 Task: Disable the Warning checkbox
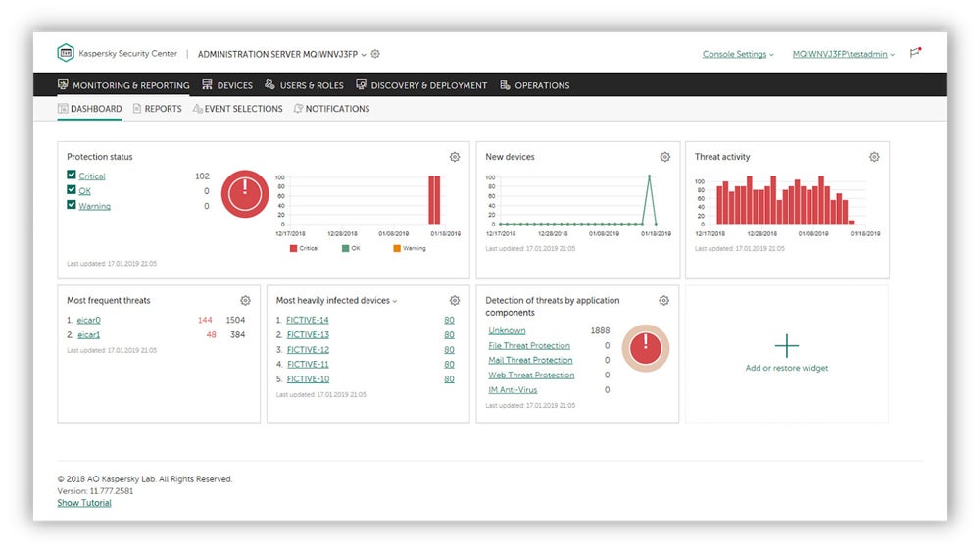(72, 205)
